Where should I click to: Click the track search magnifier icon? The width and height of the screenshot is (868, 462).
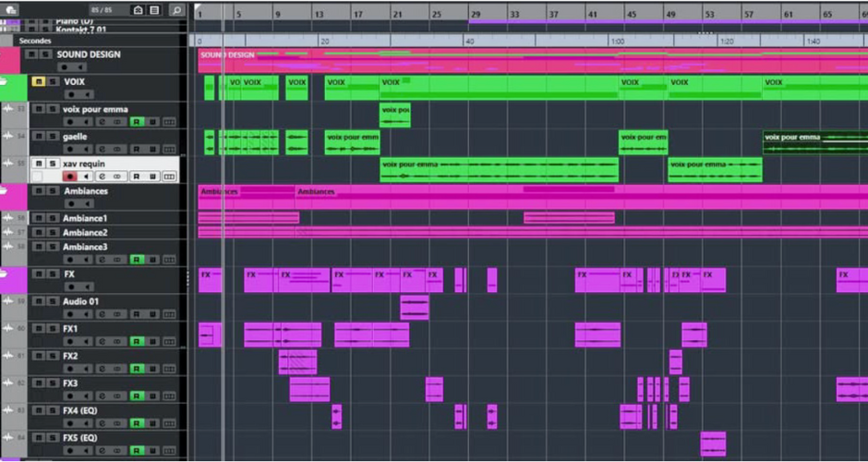click(176, 10)
